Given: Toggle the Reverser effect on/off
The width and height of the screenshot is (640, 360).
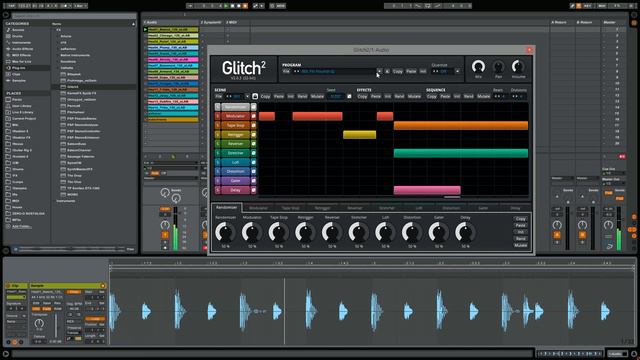Looking at the screenshot, I should (x=236, y=144).
